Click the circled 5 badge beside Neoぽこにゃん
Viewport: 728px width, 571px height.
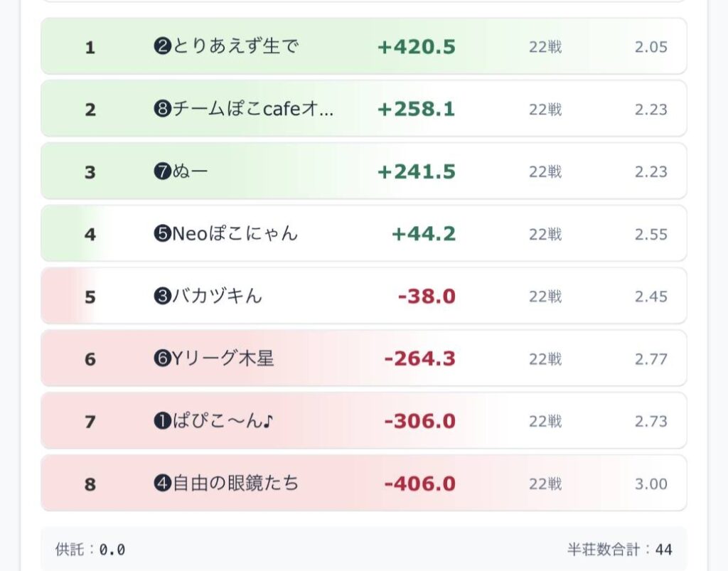pos(163,234)
